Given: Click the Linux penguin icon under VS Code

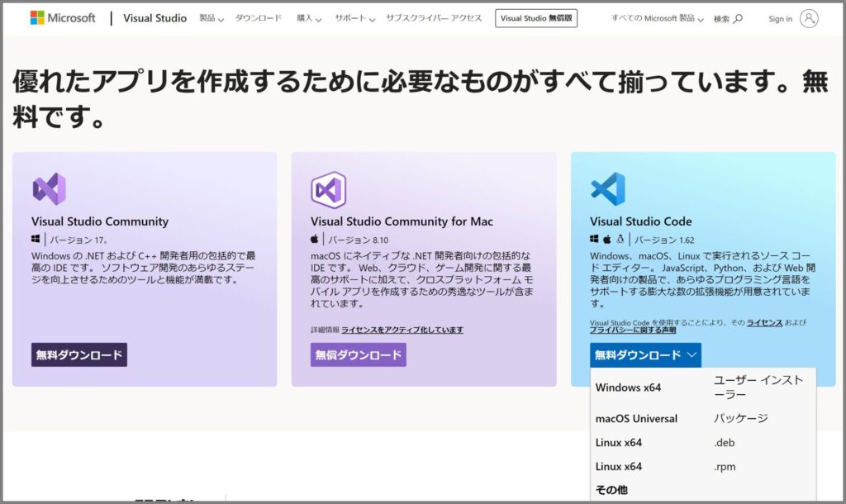Looking at the screenshot, I should point(620,239).
